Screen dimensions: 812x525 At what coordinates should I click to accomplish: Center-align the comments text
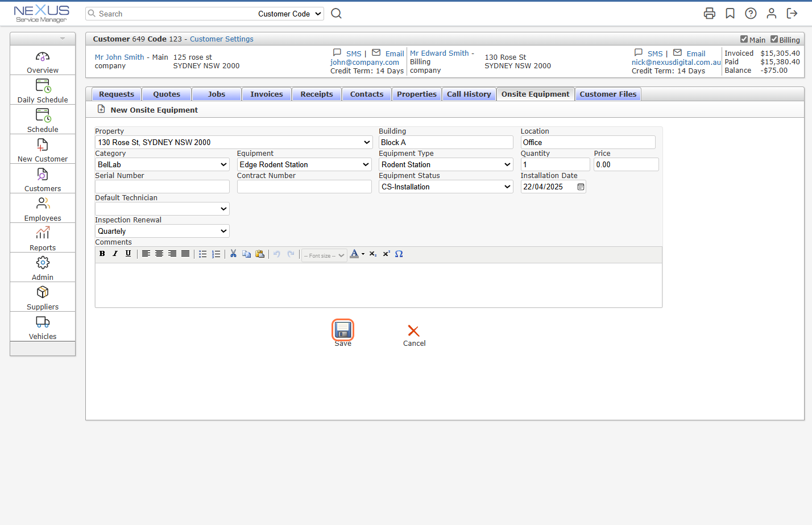coord(159,254)
